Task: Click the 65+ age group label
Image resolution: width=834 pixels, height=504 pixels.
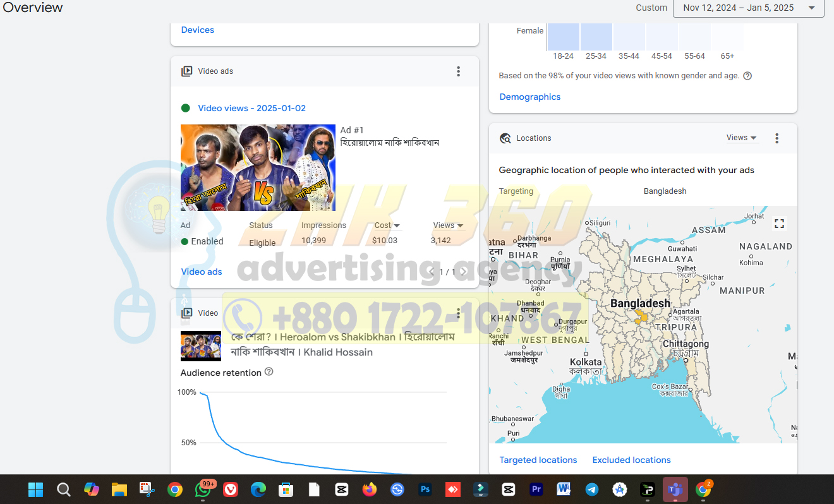Action: (x=727, y=56)
